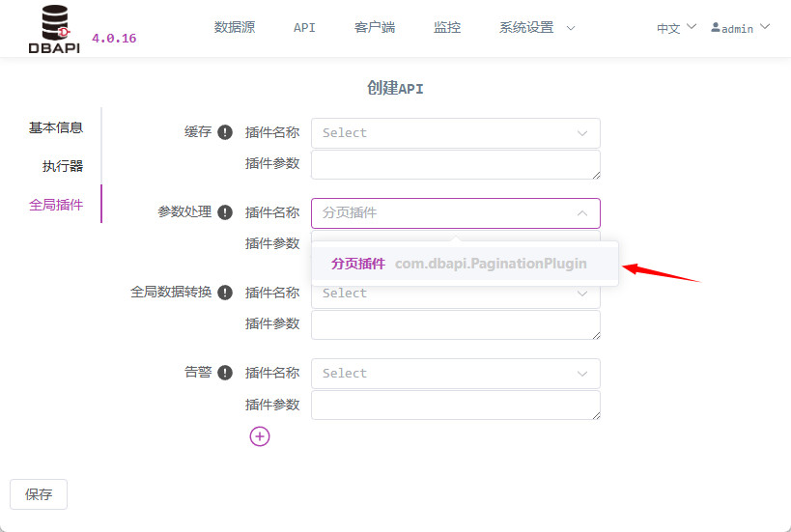791x532 pixels.
Task: Expand the 系统设置 menu chevron
Action: coord(571,28)
